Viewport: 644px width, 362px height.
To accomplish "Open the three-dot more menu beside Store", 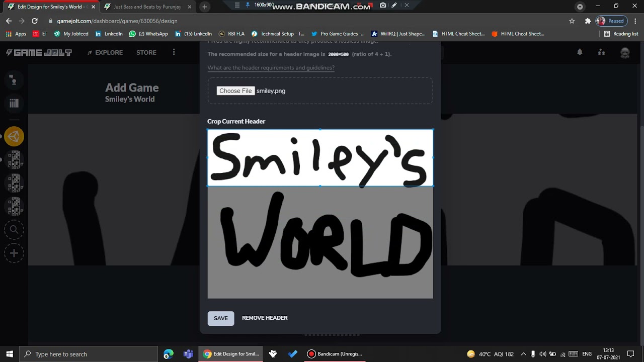I will coord(174,52).
